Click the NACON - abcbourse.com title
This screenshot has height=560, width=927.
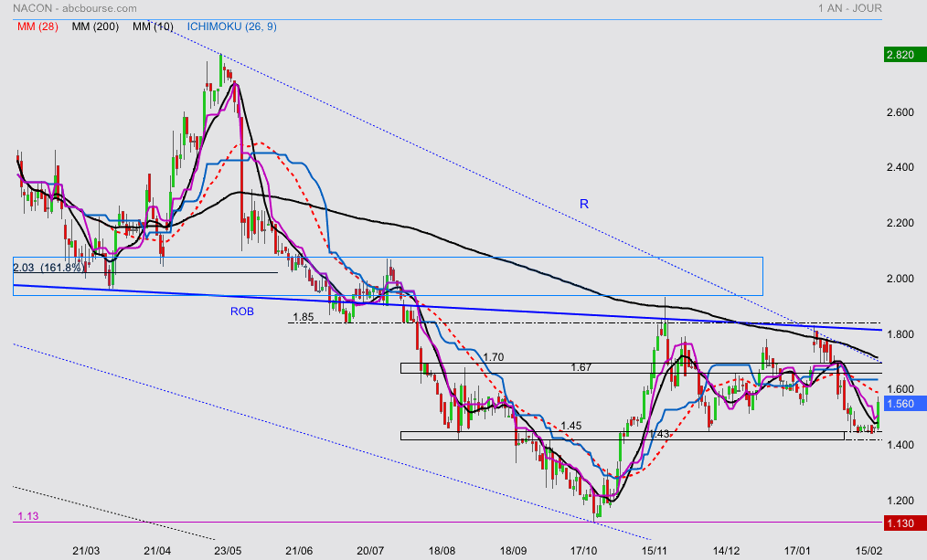74,8
